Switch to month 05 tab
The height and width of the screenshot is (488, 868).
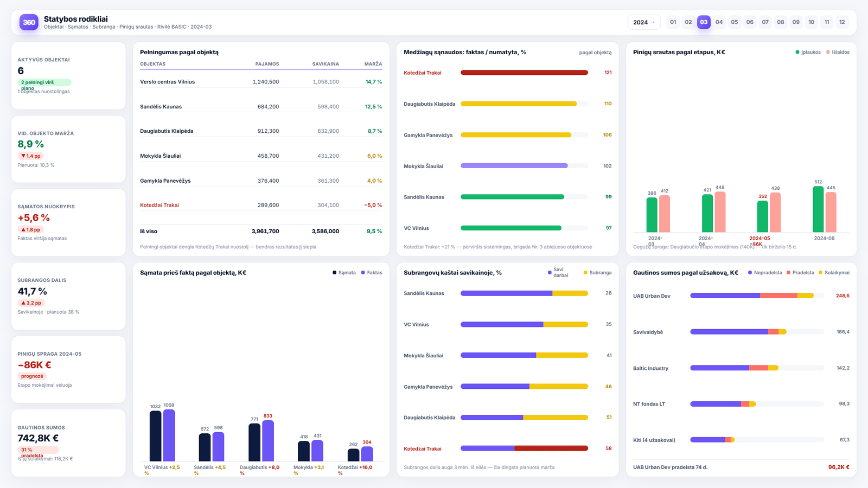click(x=735, y=22)
